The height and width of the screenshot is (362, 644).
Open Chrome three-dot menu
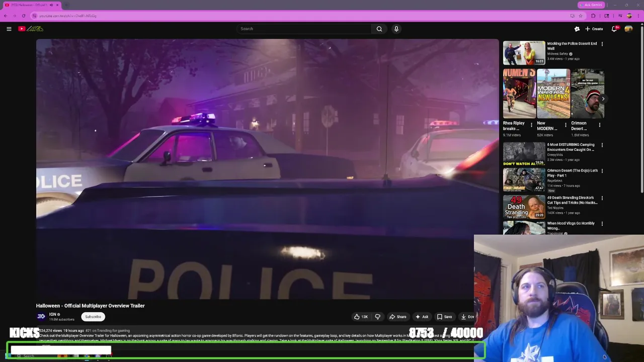pos(638,16)
